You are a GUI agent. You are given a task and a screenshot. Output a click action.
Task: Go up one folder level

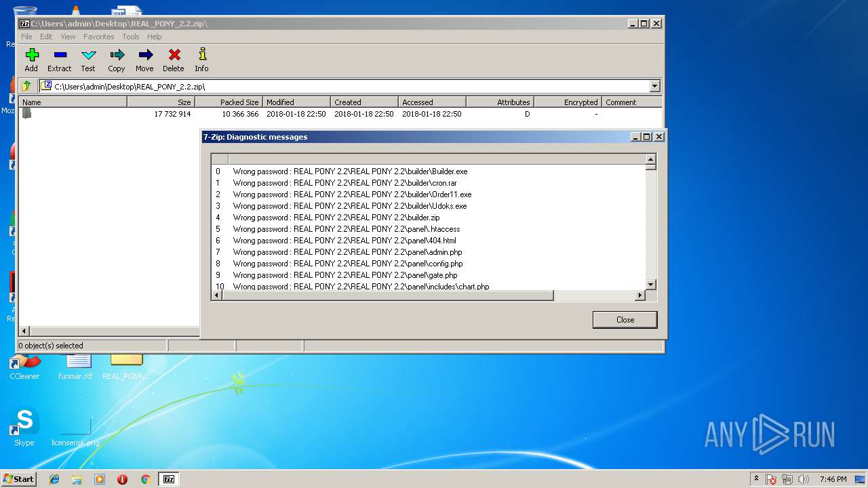tap(26, 86)
